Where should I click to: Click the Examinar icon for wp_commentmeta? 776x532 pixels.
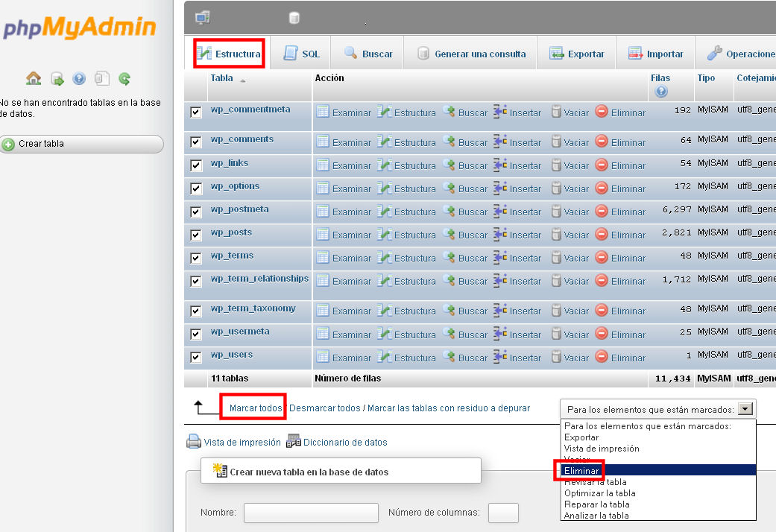tap(323, 112)
